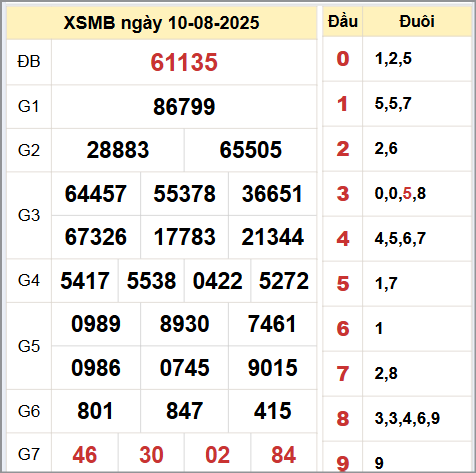The height and width of the screenshot is (473, 476).
Task: Click G2 number 65505
Action: (251, 150)
